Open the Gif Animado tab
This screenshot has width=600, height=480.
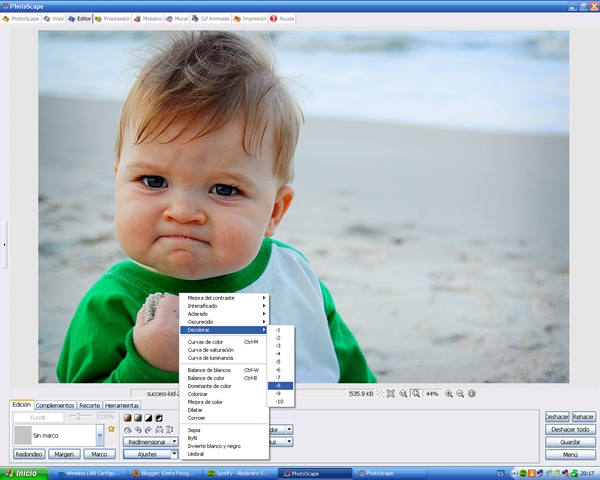tap(211, 19)
